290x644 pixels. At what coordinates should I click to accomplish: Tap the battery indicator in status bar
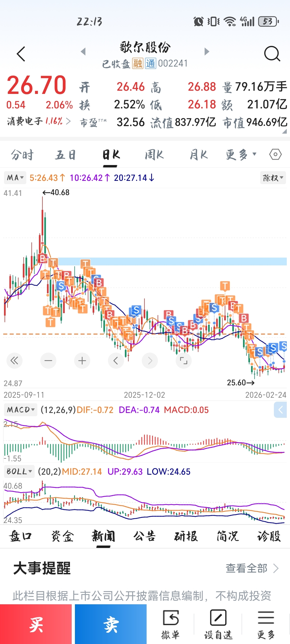[269, 21]
